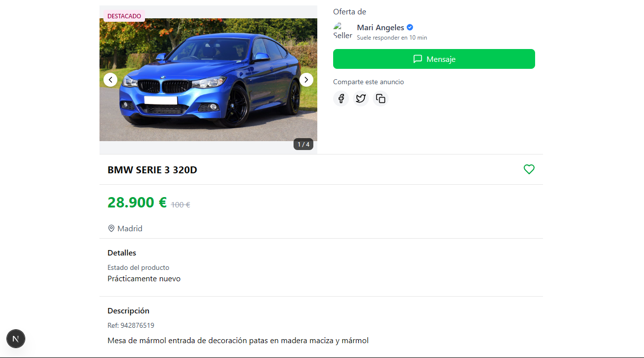
Task: Open Mari Angeles seller profile
Action: (380, 28)
